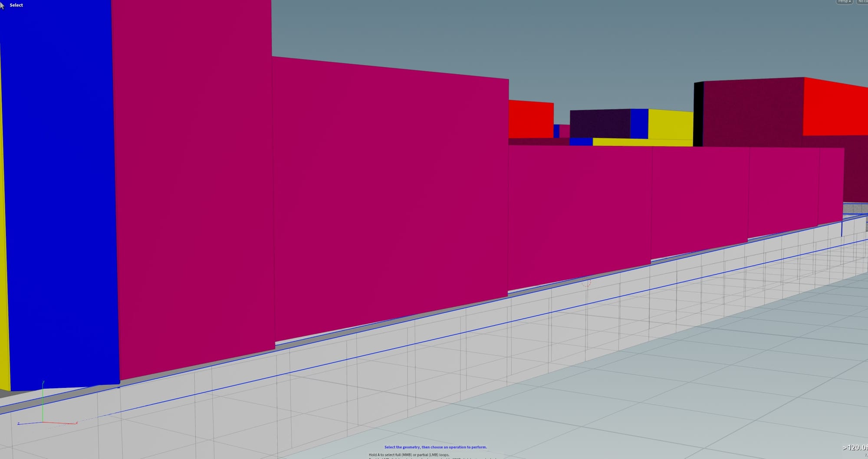Screen dimensions: 868x459
Task: Select the red face at top-right building
Action: pos(833,108)
